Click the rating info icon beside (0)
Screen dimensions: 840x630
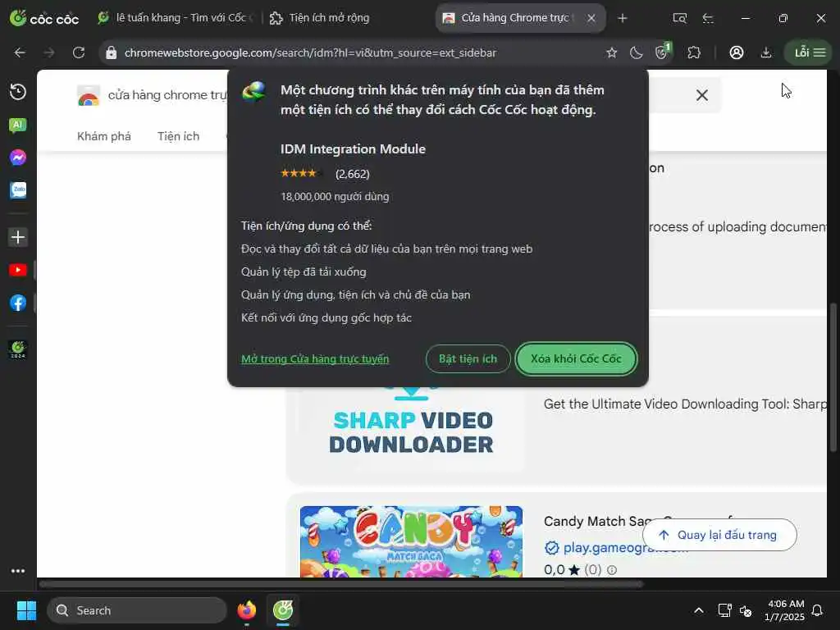[612, 570]
